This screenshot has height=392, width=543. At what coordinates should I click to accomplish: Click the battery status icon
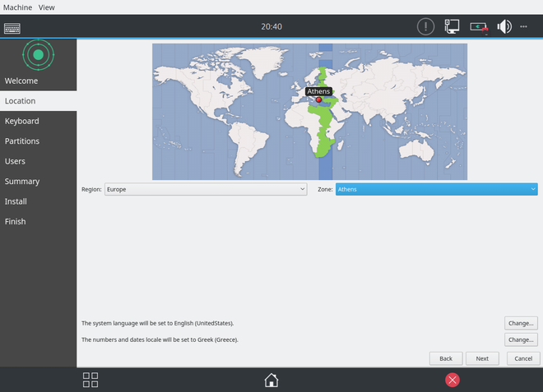pos(479,26)
